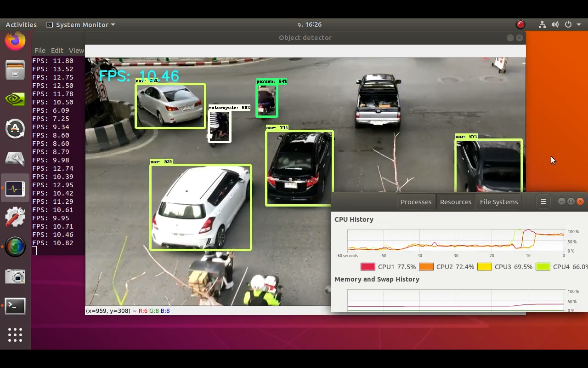Click the 'car: 71%' detection label

277,128
